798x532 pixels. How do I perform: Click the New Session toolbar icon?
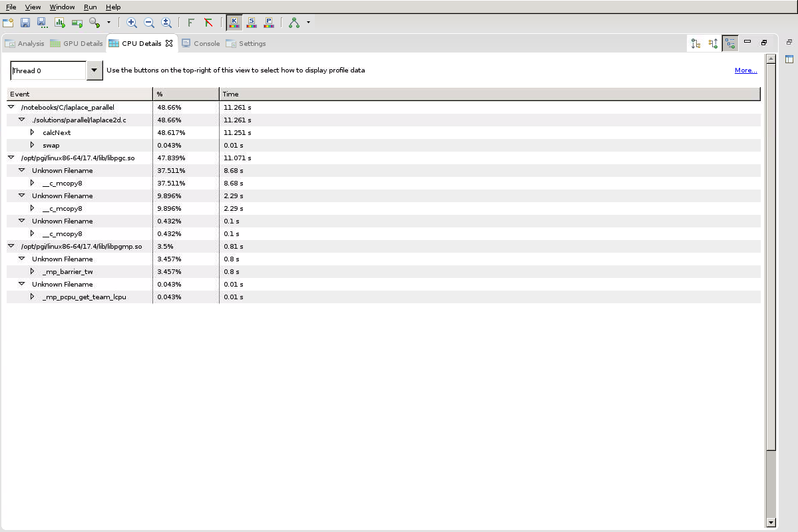[x=8, y=23]
